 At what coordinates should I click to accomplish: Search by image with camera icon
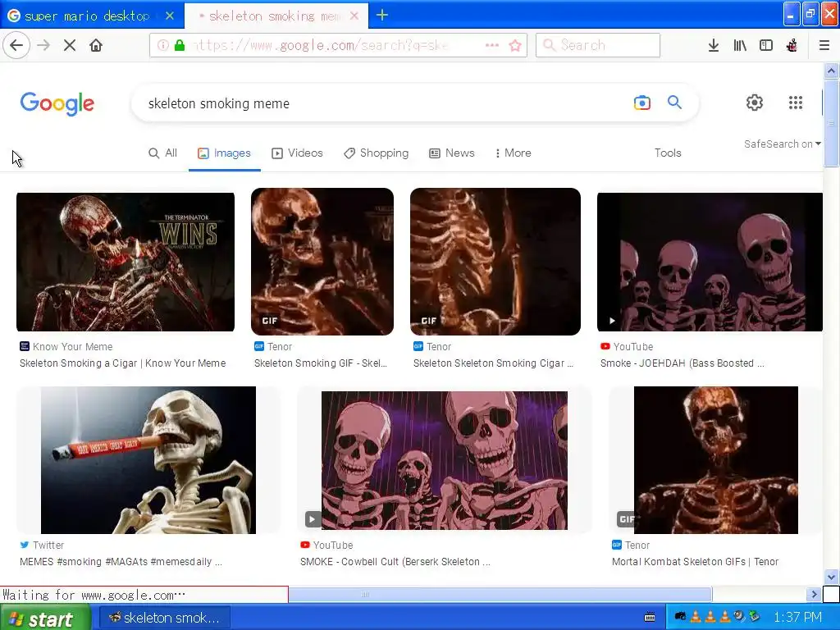pos(641,103)
